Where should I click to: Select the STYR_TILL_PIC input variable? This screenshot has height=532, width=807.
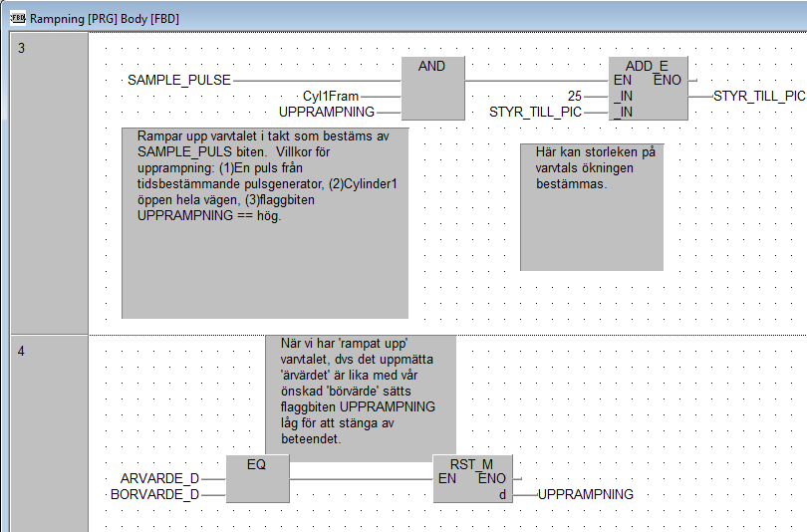[535, 112]
